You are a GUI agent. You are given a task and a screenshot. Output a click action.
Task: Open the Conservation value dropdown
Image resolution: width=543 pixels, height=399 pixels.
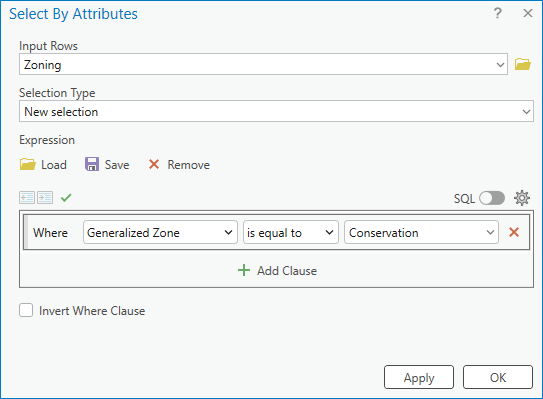tap(421, 232)
